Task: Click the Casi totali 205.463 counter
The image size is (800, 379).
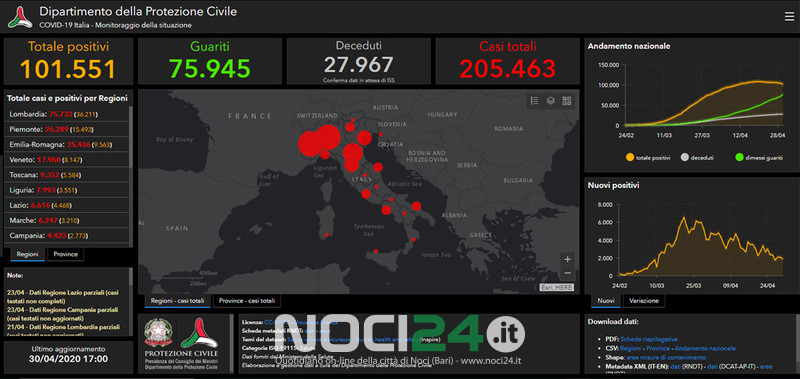Action: pyautogui.click(x=508, y=61)
